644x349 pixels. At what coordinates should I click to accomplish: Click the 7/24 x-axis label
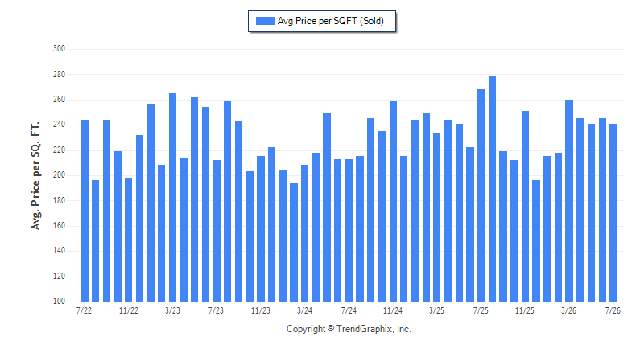point(349,311)
